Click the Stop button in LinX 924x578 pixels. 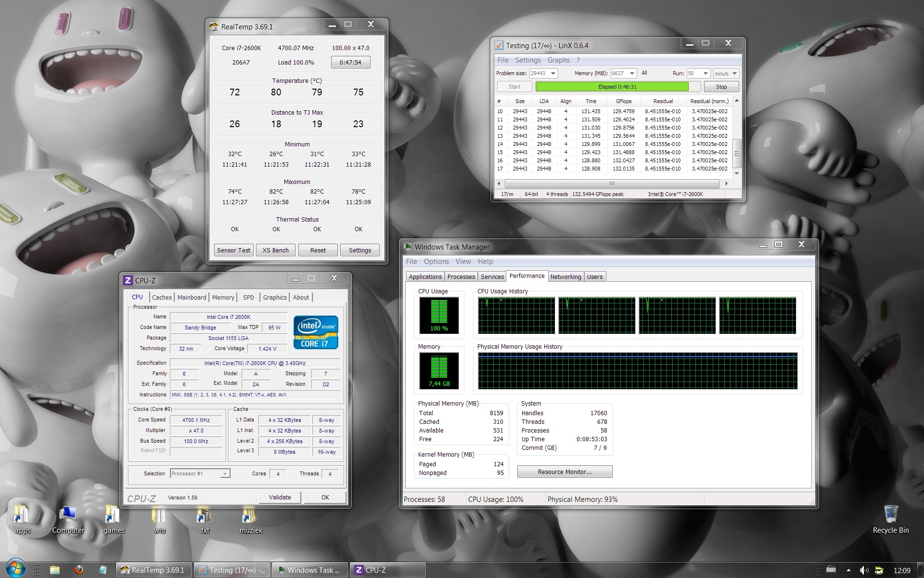pos(721,87)
